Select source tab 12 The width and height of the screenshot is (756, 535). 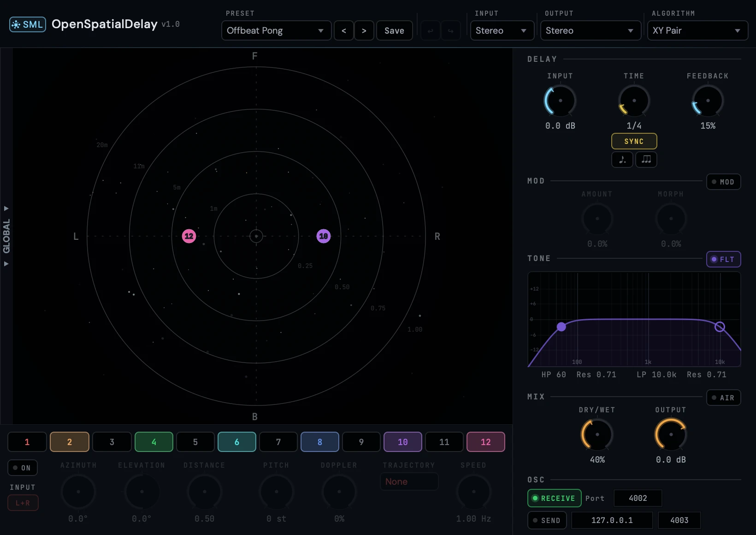tap(486, 442)
